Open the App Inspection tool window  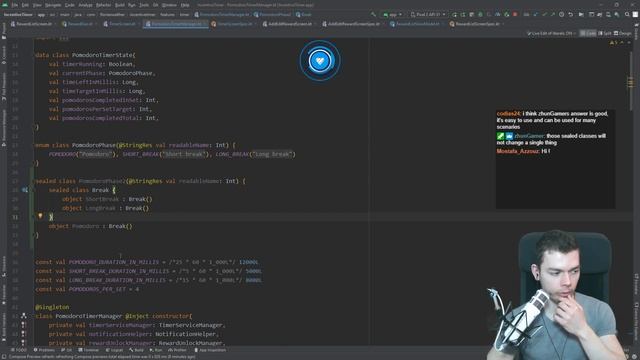(x=210, y=350)
